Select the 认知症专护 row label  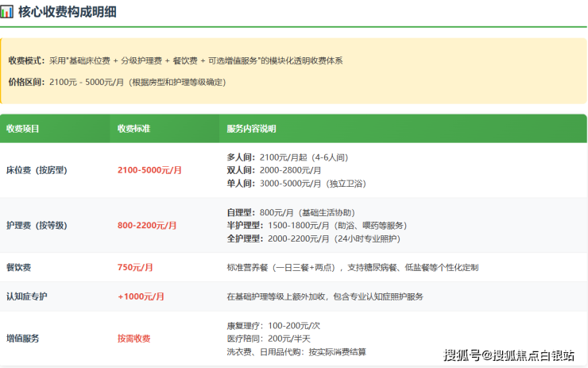tap(27, 296)
